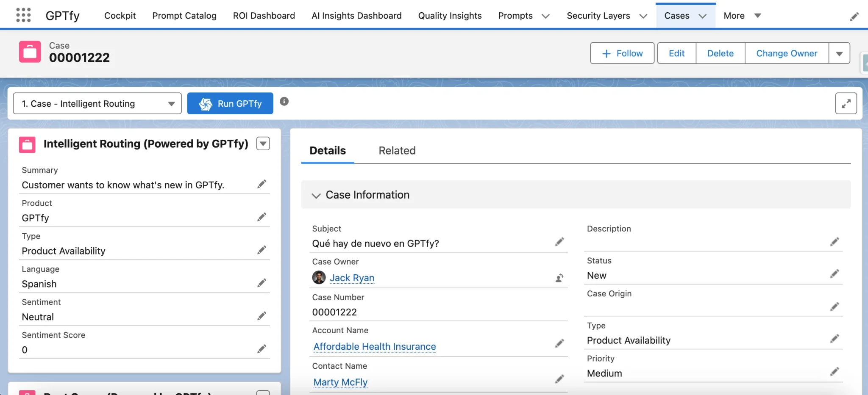Collapse the Case Information section
Viewport: 868px width, 395px height.
[x=316, y=195]
